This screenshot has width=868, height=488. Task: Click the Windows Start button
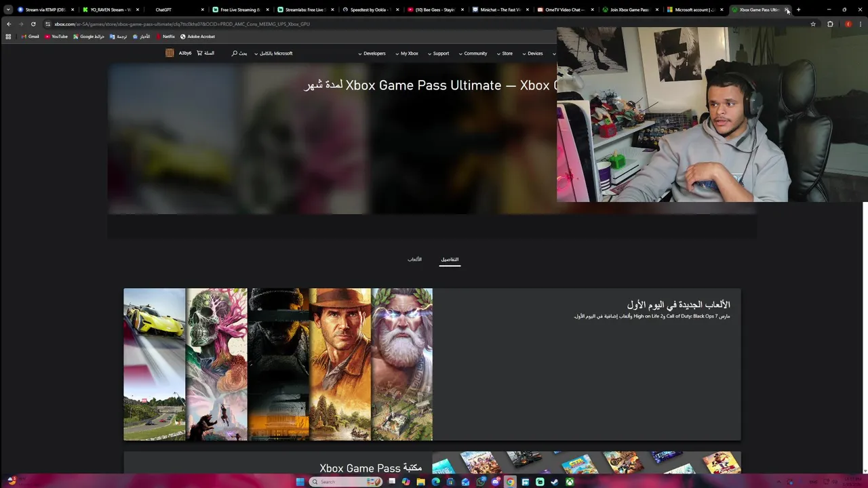click(x=300, y=482)
